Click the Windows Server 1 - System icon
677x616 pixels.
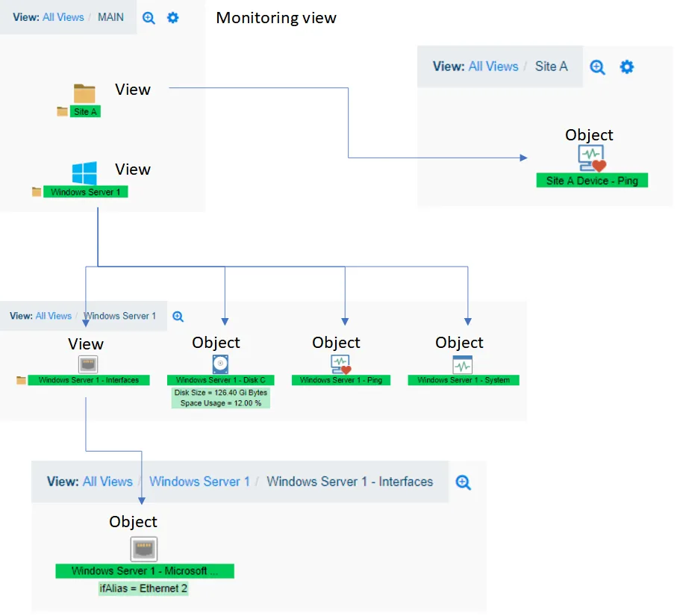[x=463, y=364]
